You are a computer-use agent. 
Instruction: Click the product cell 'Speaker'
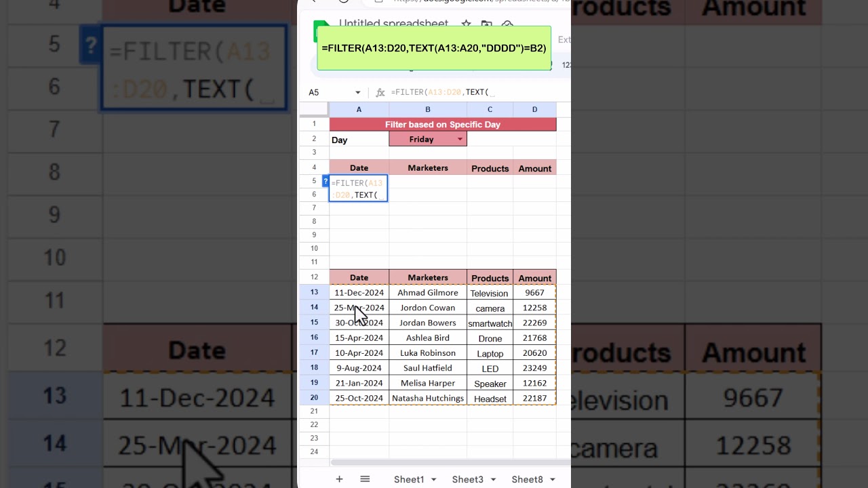(490, 383)
